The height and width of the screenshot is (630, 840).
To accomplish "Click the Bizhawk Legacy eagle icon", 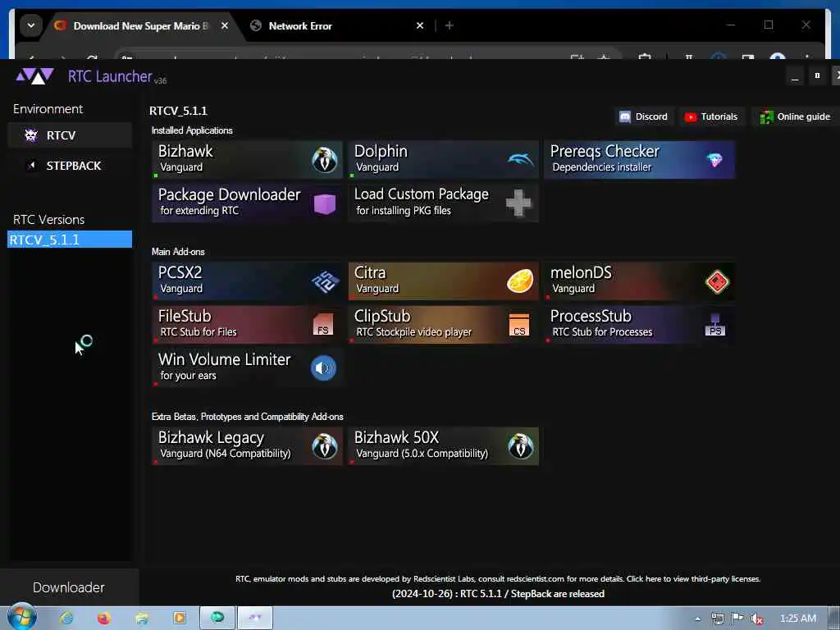I will click(324, 445).
